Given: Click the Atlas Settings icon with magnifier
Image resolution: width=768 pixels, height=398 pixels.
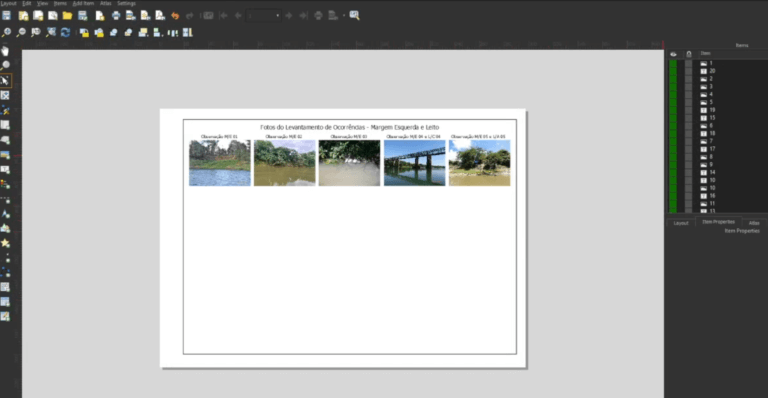Looking at the screenshot, I should coord(355,16).
